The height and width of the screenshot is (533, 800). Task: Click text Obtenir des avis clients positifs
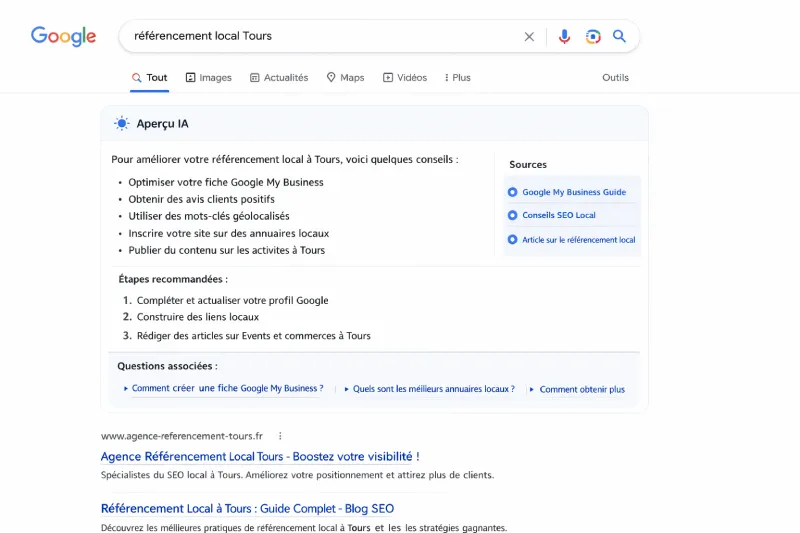pos(202,199)
